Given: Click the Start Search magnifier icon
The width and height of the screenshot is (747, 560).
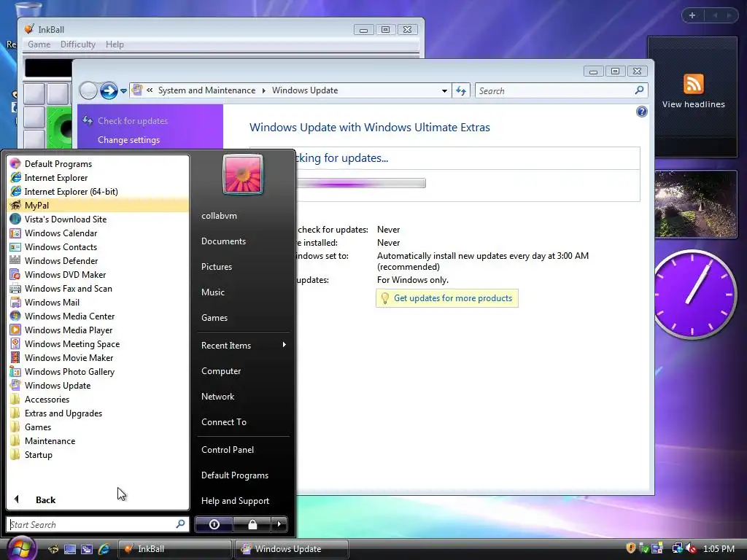Looking at the screenshot, I should click(x=180, y=524).
